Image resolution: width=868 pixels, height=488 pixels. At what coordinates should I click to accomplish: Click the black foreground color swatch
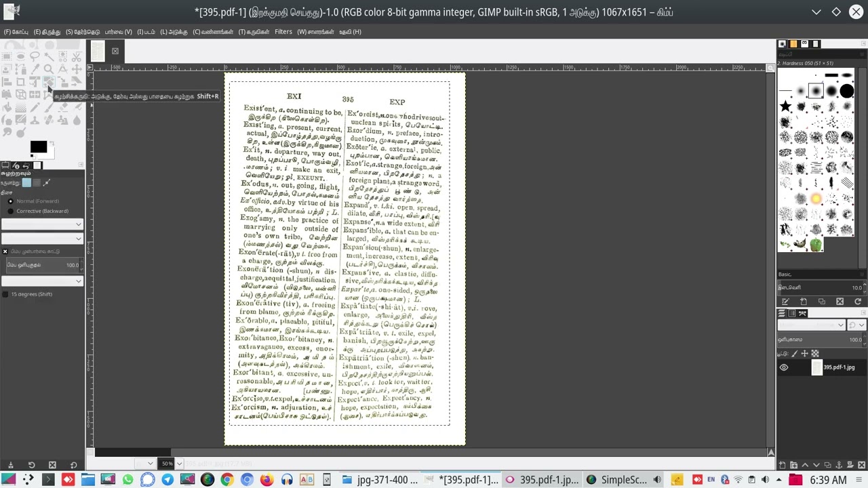tap(38, 147)
